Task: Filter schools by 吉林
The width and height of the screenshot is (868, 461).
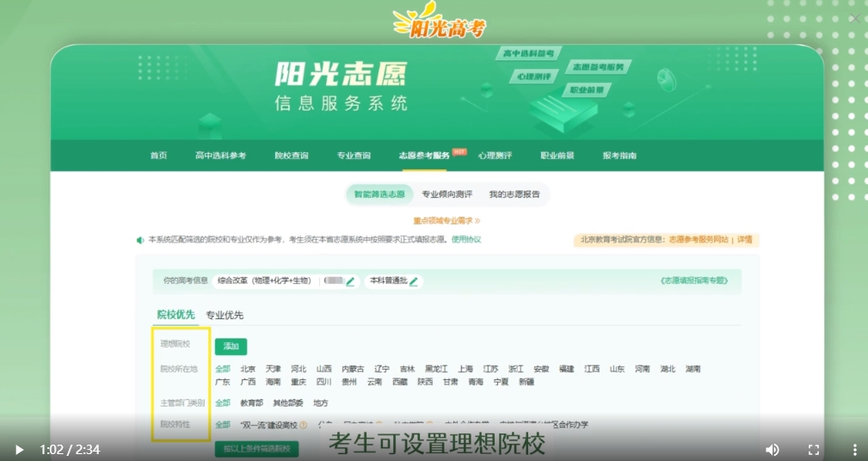Action: pyautogui.click(x=408, y=369)
